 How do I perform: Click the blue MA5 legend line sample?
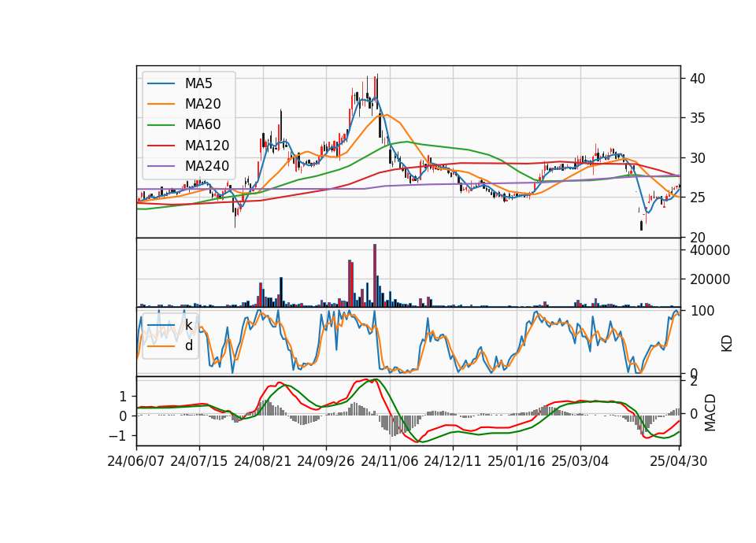(161, 84)
